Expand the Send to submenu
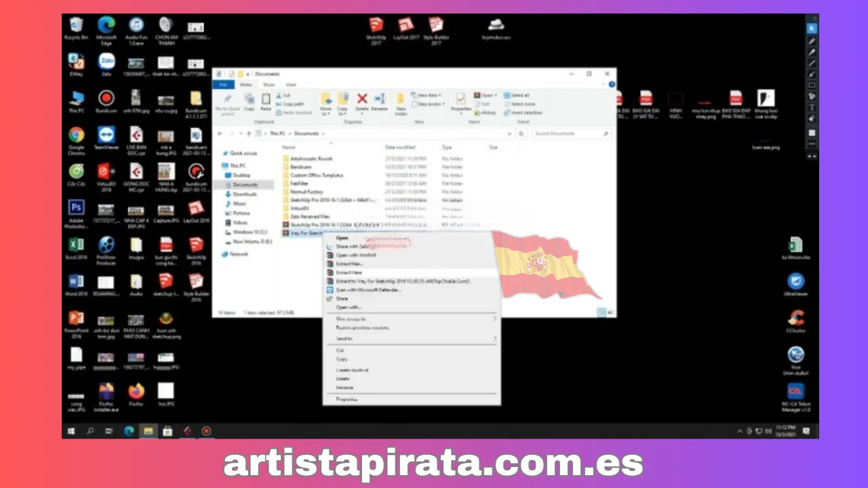868x488 pixels. [x=411, y=339]
